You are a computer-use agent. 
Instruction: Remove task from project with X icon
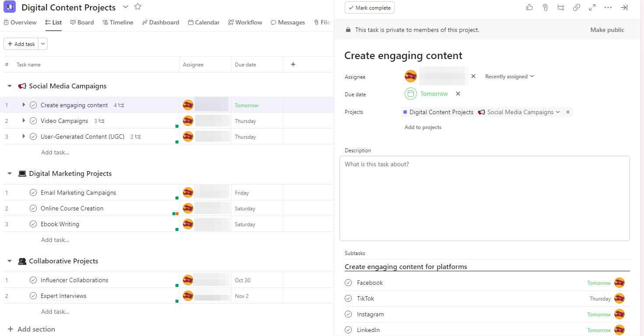pos(568,112)
